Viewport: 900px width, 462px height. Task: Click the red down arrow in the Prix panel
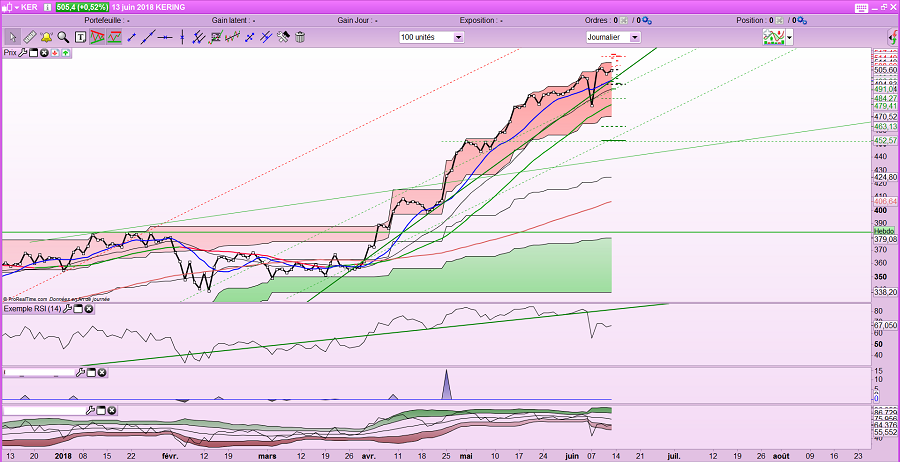pyautogui.click(x=55, y=53)
